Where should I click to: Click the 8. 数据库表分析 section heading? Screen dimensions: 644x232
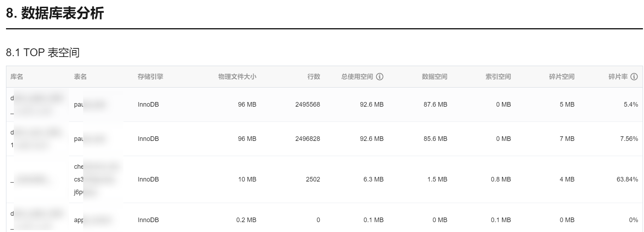(55, 13)
